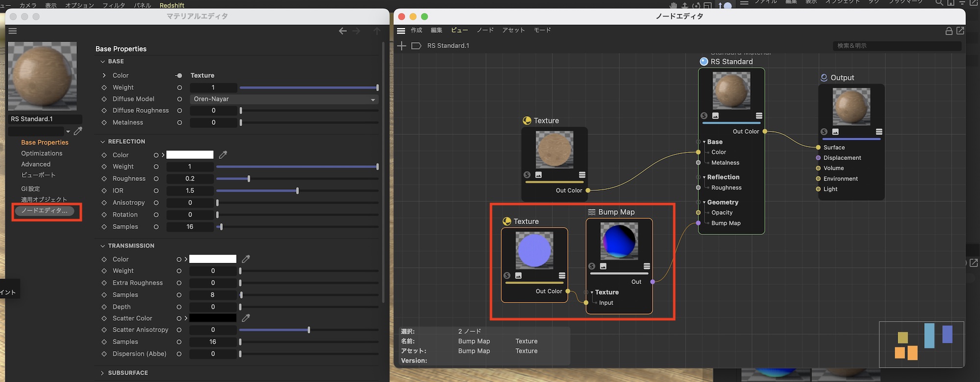Toggle the Reflection Roughness keyframe circle
The width and height of the screenshot is (980, 382).
(156, 179)
